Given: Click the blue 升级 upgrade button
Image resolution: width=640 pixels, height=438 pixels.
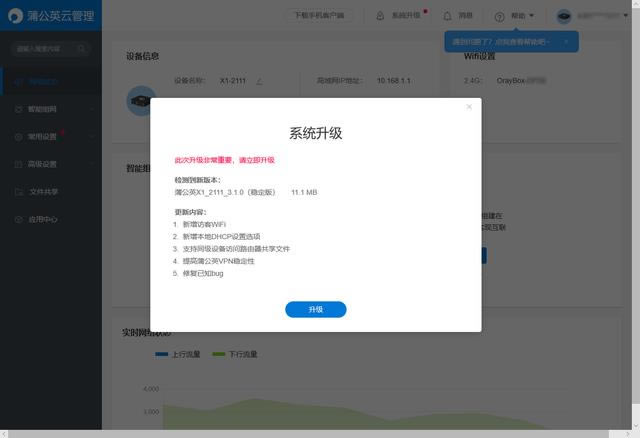Looking at the screenshot, I should [315, 310].
